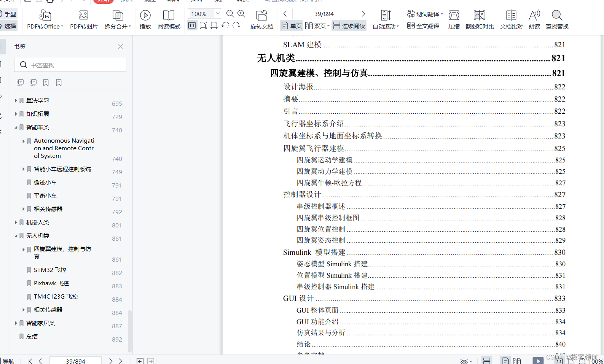The image size is (604, 364).
Task: Select the 手型 hand tool
Action: pyautogui.click(x=8, y=14)
